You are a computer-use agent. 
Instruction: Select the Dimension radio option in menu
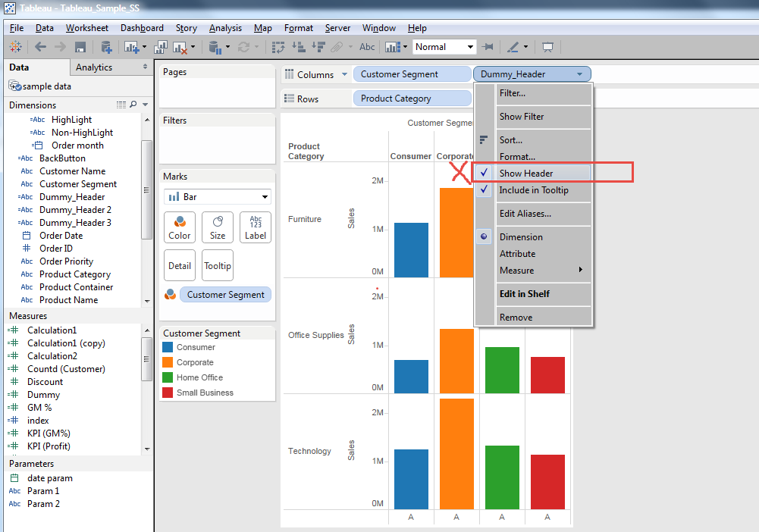click(533, 237)
